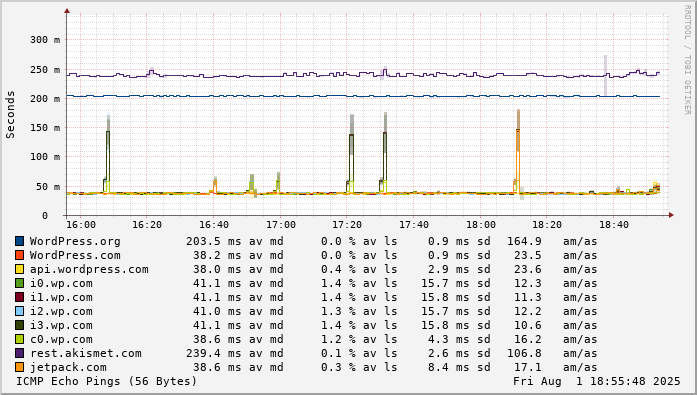Select the WordPress.com legend label
Image resolution: width=697 pixels, height=395 pixels.
75,255
